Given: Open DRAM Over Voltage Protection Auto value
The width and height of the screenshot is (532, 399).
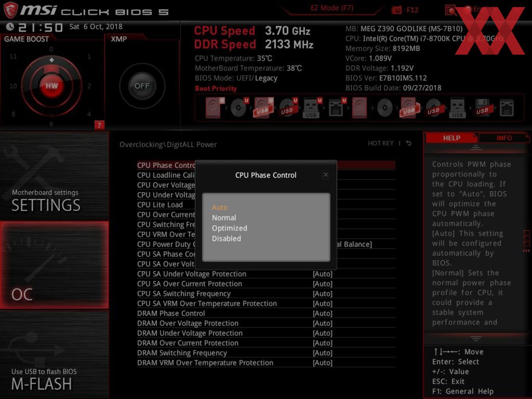Looking at the screenshot, I should (323, 323).
